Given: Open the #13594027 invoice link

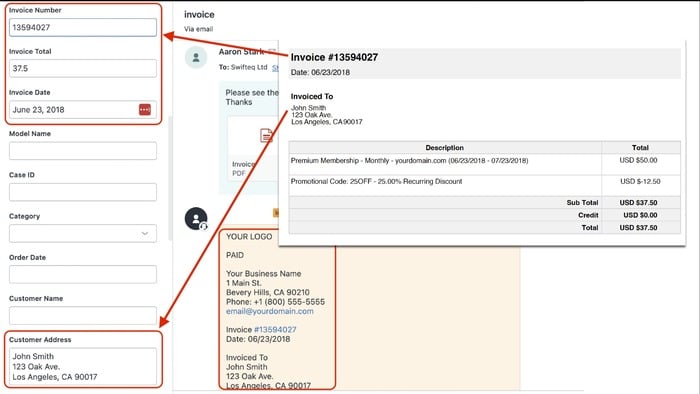Looking at the screenshot, I should [x=275, y=329].
